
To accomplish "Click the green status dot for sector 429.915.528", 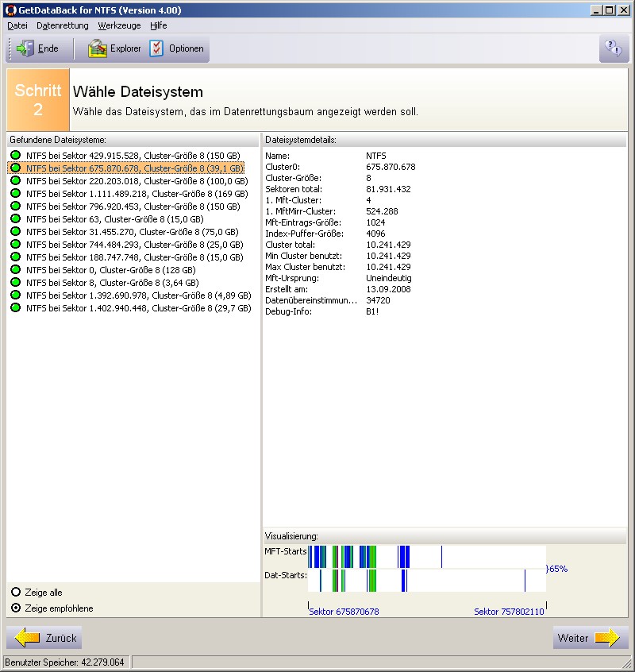I will tap(15, 155).
